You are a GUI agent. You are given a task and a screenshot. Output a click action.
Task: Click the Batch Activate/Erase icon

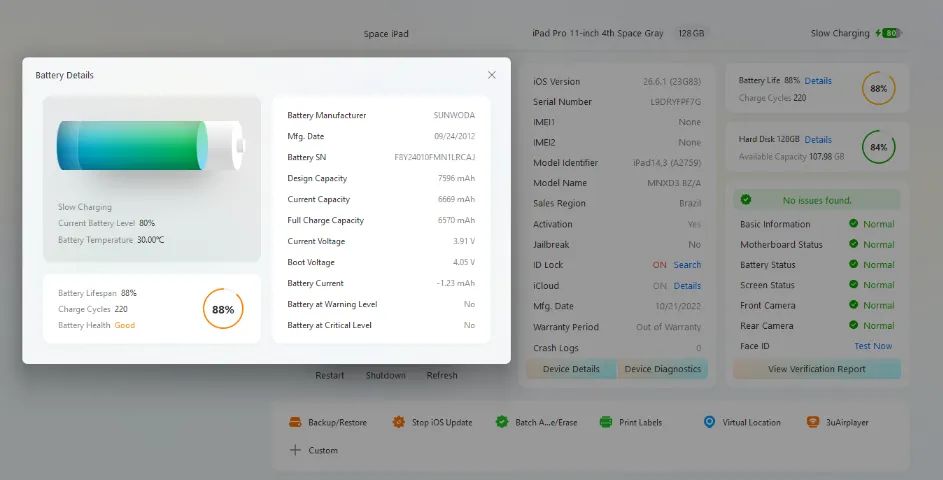[502, 422]
